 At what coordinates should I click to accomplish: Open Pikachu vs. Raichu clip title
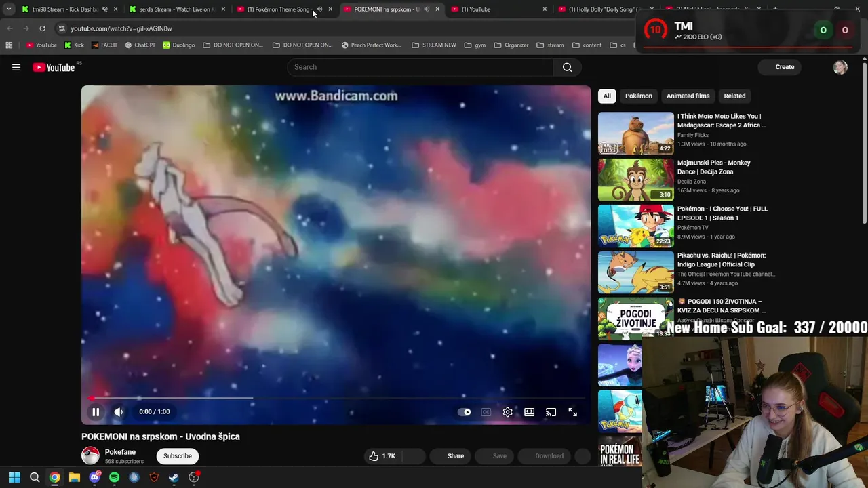(x=722, y=260)
